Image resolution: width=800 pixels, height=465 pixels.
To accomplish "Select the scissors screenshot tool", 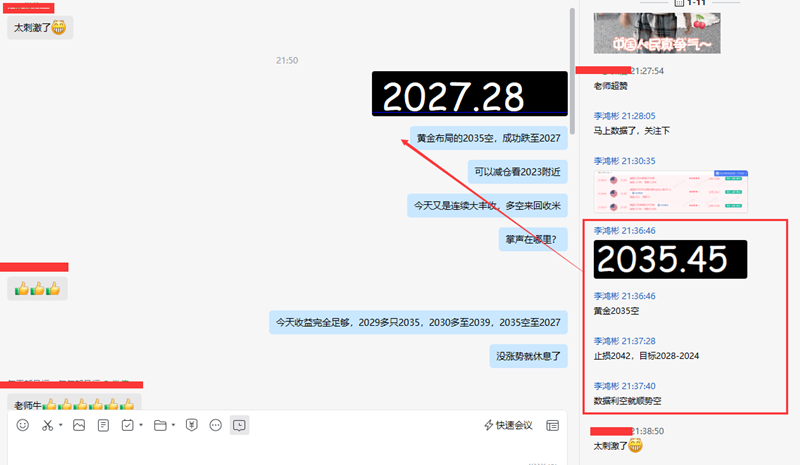I will pyautogui.click(x=47, y=425).
